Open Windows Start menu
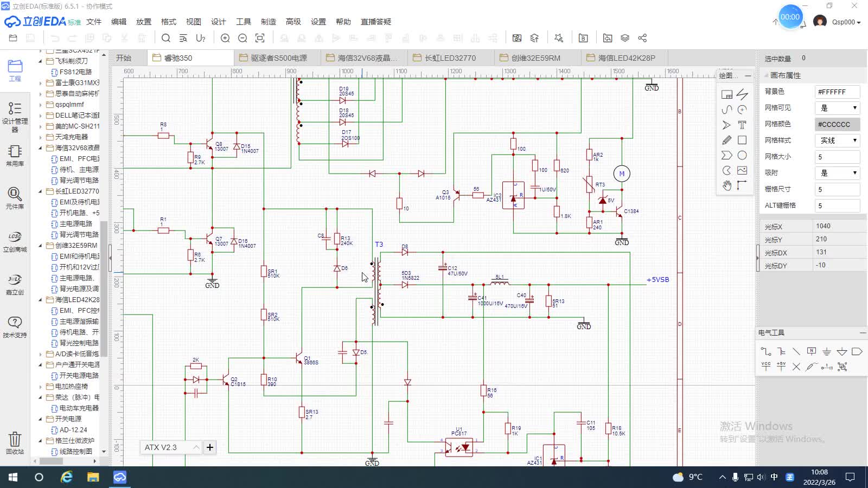This screenshot has width=868, height=488. pos(13,477)
